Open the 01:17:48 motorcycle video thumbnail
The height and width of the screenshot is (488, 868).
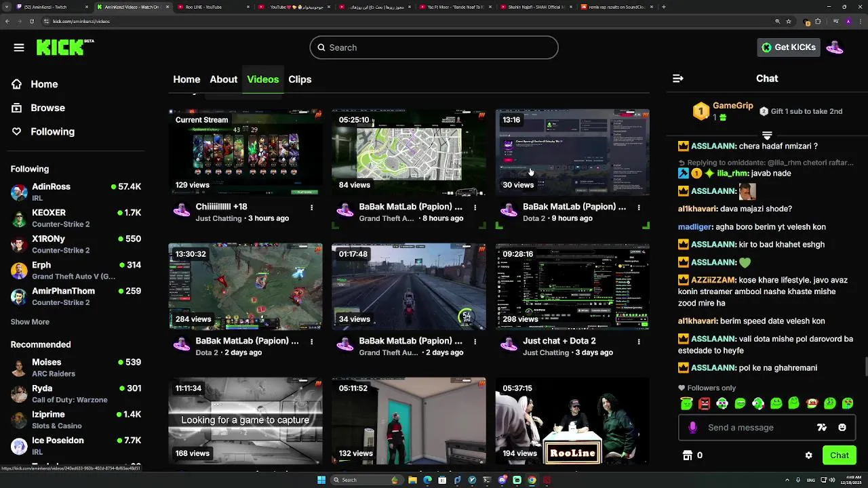[409, 286]
